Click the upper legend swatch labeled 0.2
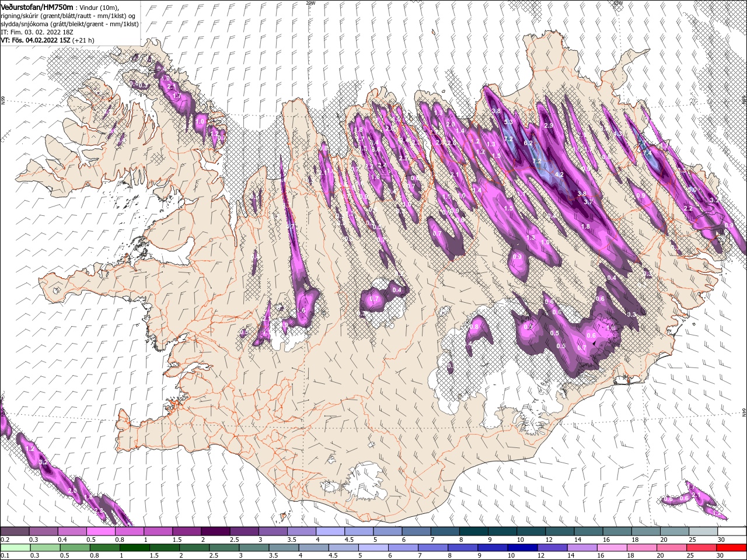 point(15,531)
